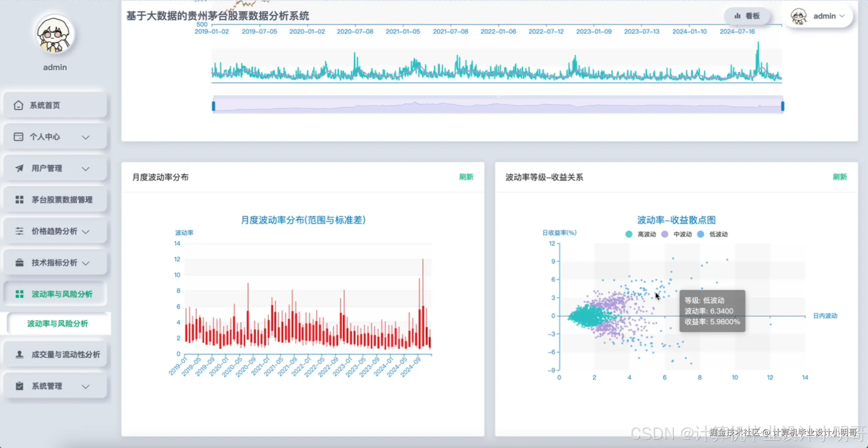Expand the 价格趋势分析 menu chevron
The image size is (868, 448).
click(86, 232)
